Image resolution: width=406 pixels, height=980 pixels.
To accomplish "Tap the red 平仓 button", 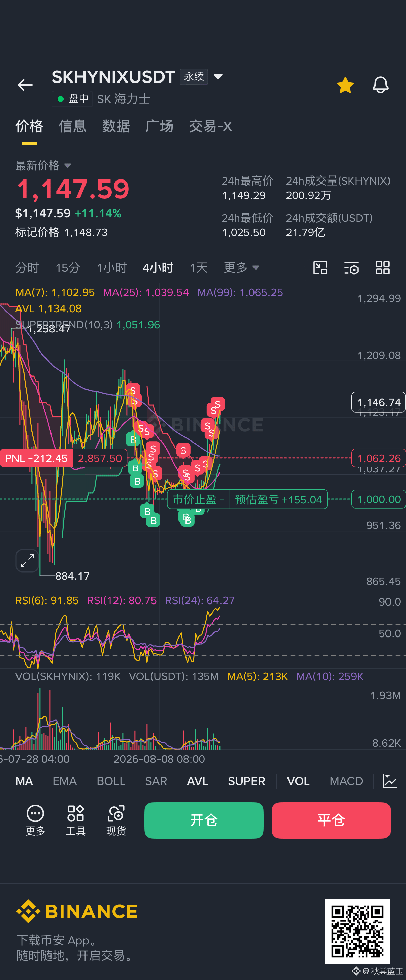I will (331, 820).
